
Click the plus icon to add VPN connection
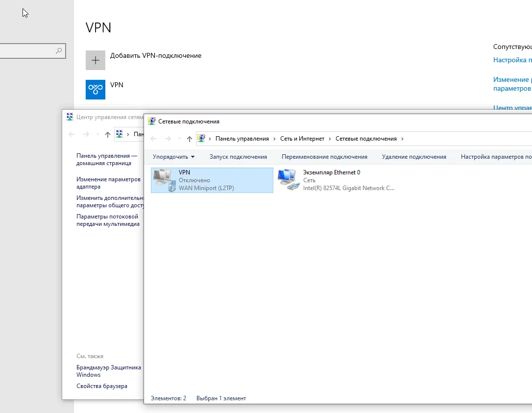96,60
